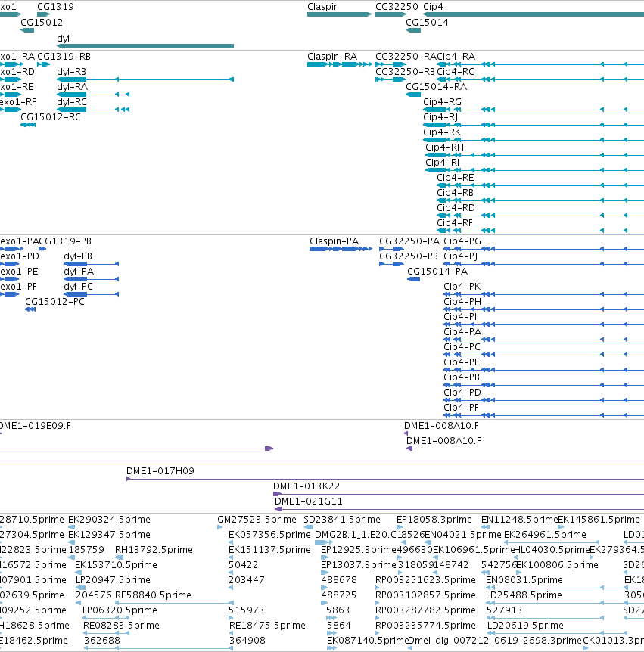644x652 pixels.
Task: Click the teal Claspin gene arrow bar
Action: point(340,14)
